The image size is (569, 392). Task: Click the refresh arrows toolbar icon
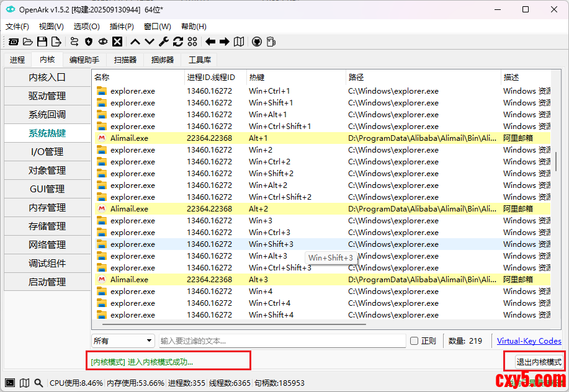click(178, 42)
